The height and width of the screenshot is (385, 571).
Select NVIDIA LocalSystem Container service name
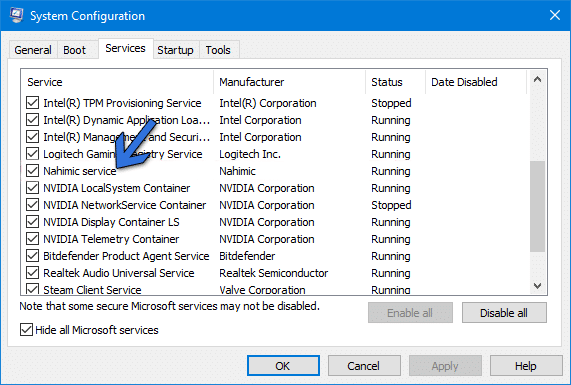pyautogui.click(x=117, y=188)
